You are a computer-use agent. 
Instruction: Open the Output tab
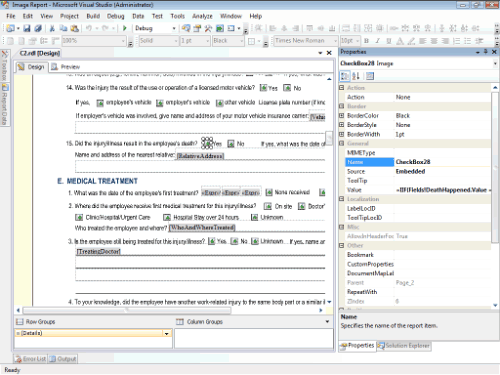pyautogui.click(x=63, y=359)
